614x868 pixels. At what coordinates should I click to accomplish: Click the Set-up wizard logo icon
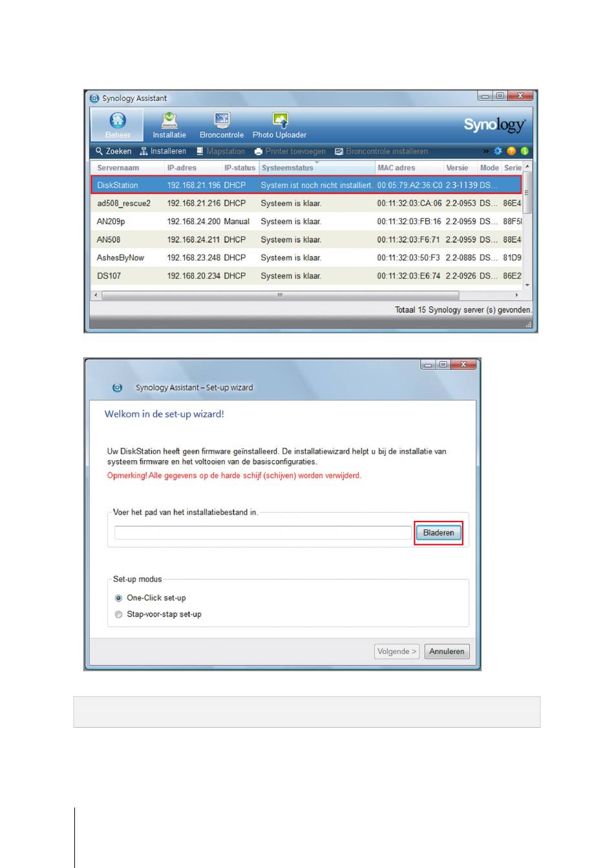pos(117,388)
